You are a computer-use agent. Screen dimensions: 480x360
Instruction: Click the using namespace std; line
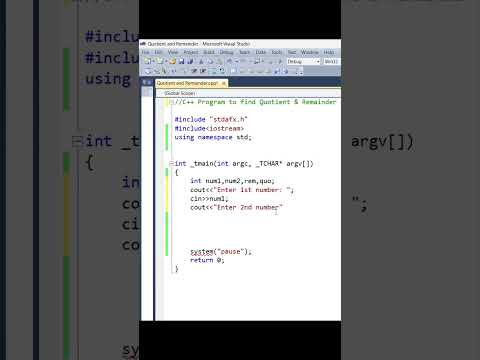pyautogui.click(x=213, y=137)
